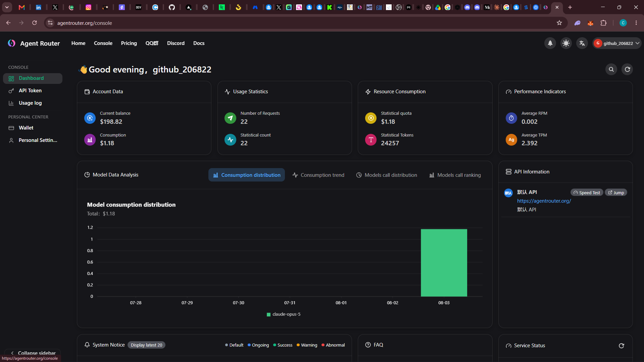Switch to Models call ranking tab
Viewport: 644px width, 362px height.
(x=455, y=175)
